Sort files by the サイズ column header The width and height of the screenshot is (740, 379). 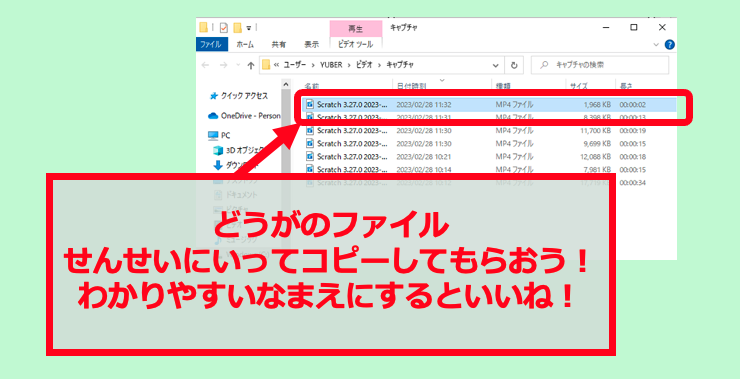(579, 86)
